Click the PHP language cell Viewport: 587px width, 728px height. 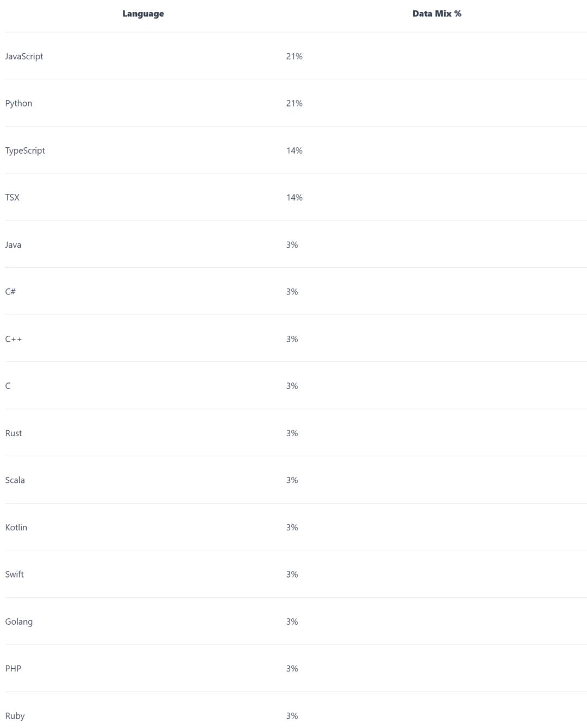14,669
